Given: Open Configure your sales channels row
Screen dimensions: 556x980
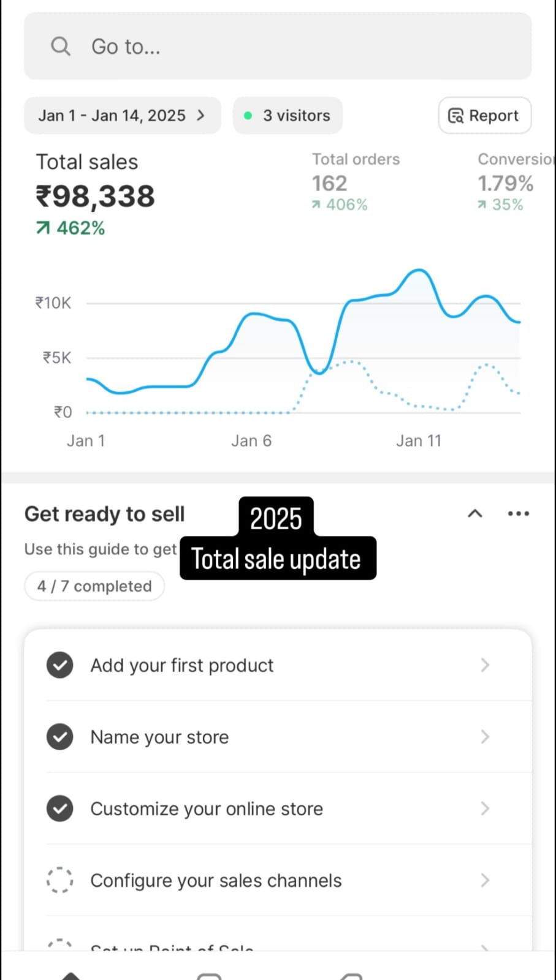Looking at the screenshot, I should coord(276,880).
